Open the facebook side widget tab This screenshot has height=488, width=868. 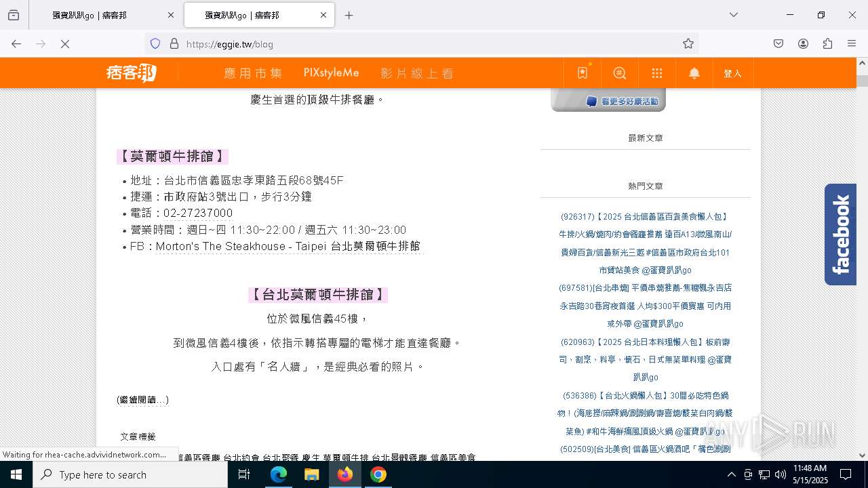840,235
